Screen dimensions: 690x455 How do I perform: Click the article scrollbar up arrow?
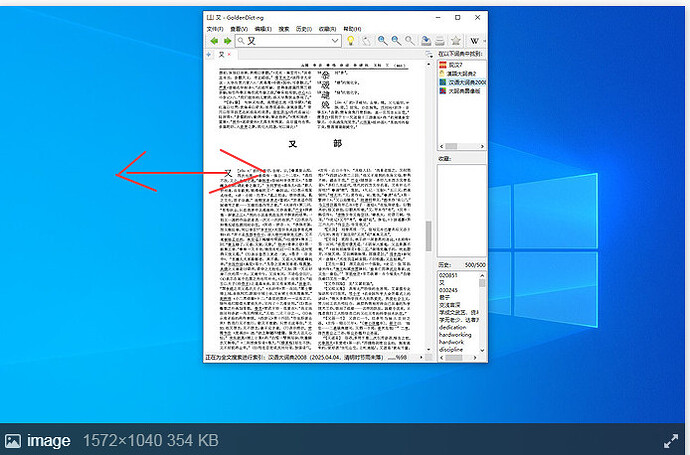[429, 65]
